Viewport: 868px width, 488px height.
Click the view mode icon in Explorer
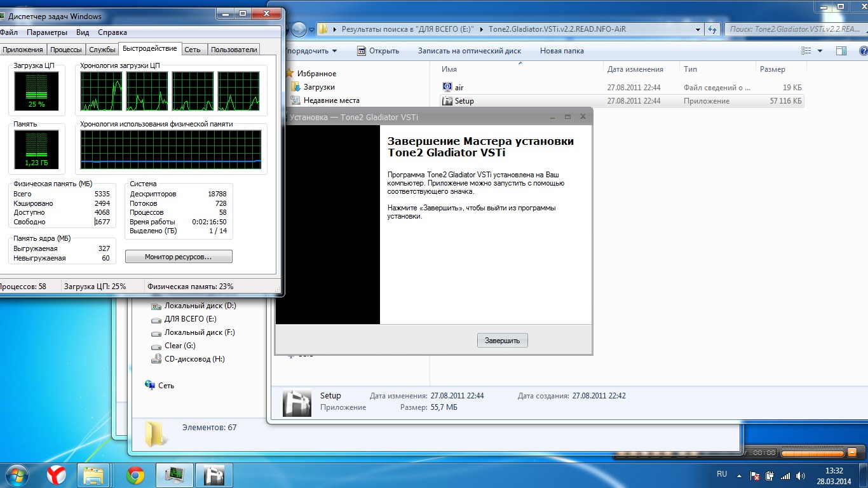[x=807, y=51]
